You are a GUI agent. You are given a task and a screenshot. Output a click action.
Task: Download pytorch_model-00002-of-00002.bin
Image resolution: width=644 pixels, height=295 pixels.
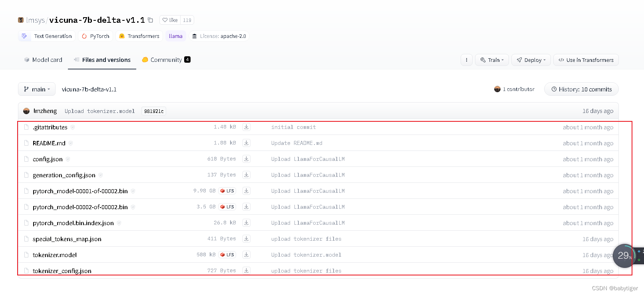(246, 207)
